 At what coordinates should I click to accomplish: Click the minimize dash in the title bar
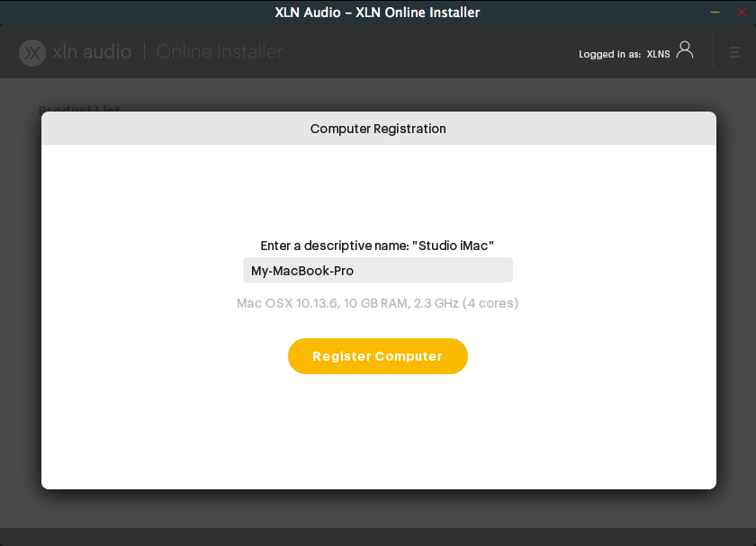pos(715,13)
